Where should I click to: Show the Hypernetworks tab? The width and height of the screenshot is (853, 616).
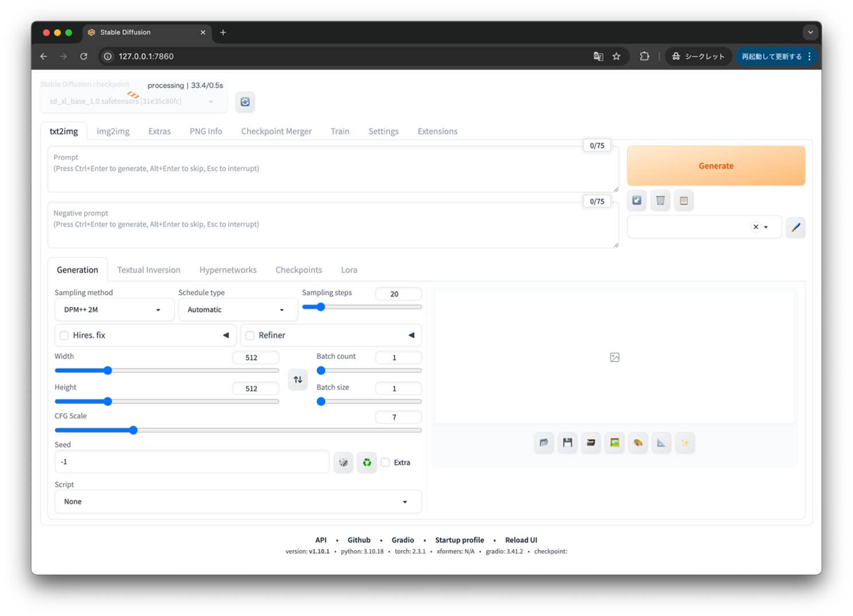click(228, 270)
